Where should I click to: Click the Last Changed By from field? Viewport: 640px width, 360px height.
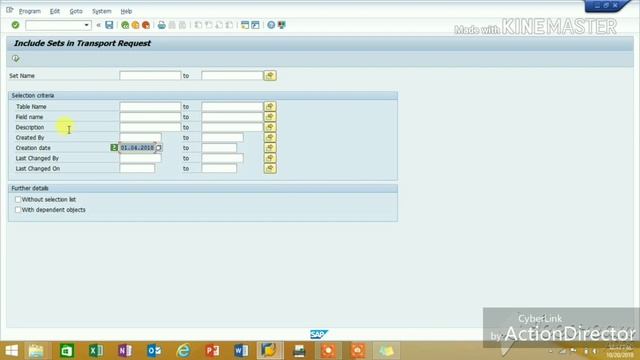coord(140,158)
